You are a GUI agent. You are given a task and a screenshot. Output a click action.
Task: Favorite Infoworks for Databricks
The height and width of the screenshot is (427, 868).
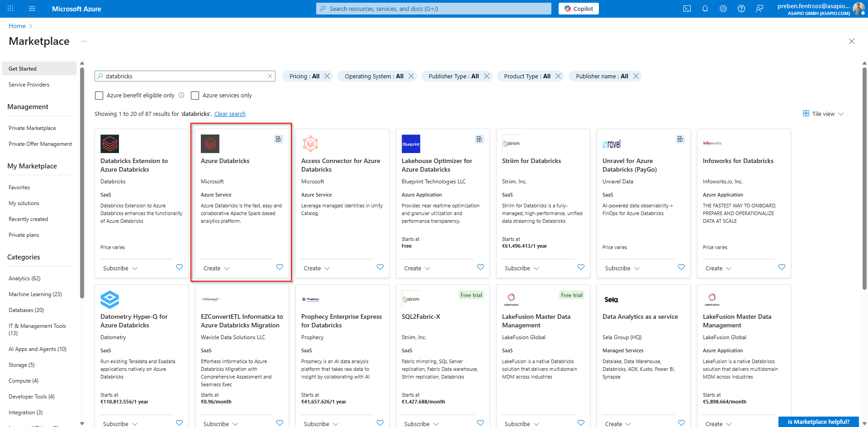click(x=782, y=267)
